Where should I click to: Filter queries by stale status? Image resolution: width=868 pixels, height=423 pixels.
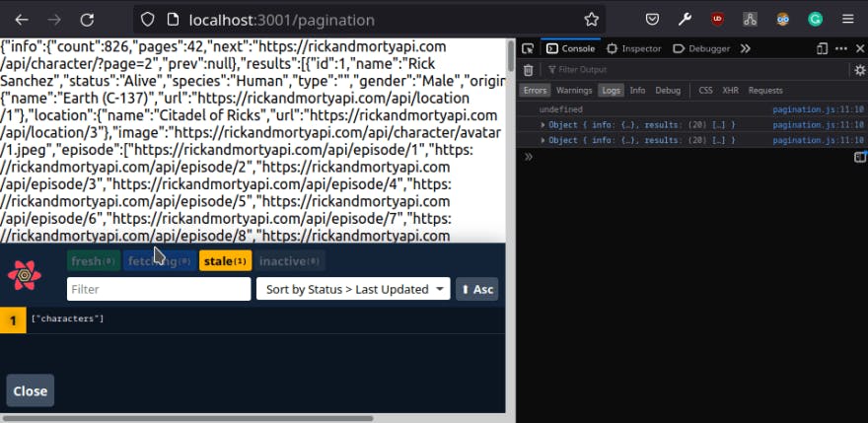(225, 261)
